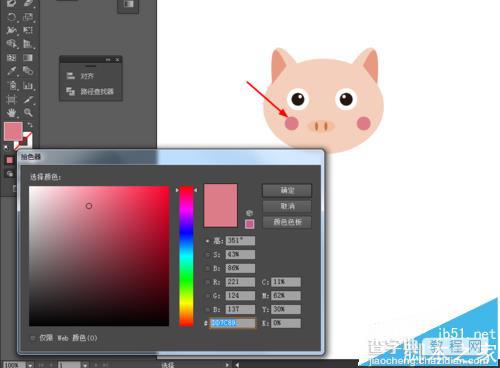The height and width of the screenshot is (368, 500).
Task: Open the artboard number dropdown in status bar
Action: tap(85, 365)
